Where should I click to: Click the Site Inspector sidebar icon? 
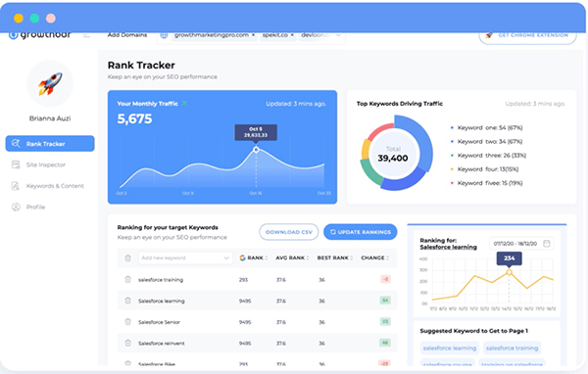tap(16, 164)
